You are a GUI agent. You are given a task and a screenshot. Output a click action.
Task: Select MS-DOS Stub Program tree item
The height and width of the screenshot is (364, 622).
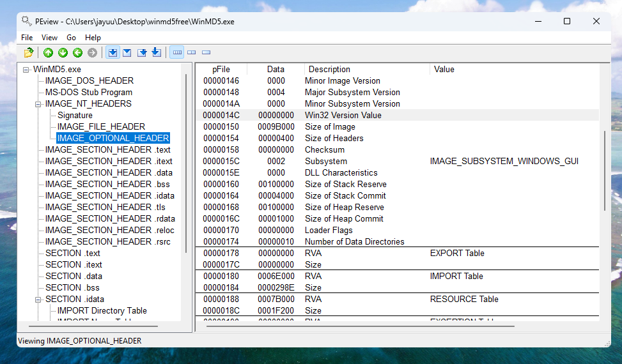click(x=88, y=93)
